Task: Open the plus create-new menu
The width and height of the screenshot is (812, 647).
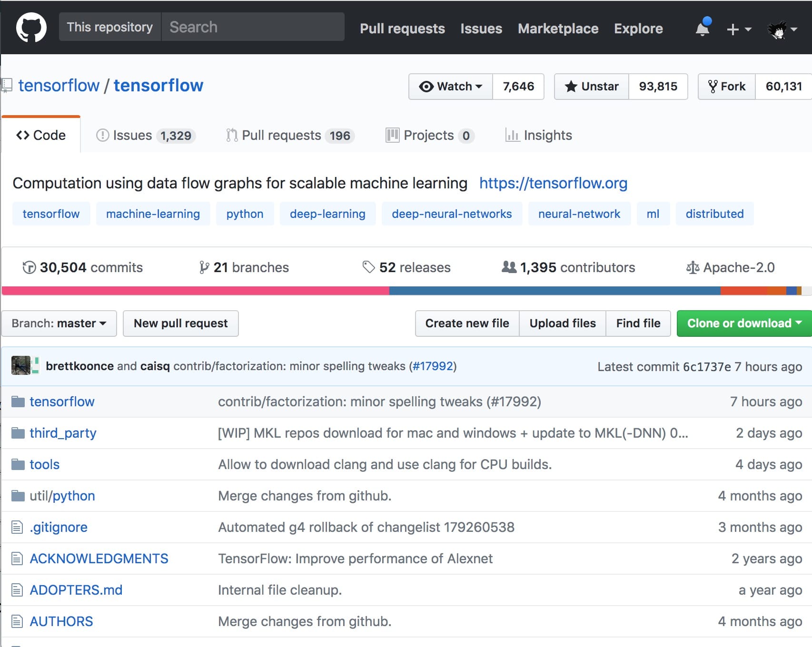Action: [739, 29]
